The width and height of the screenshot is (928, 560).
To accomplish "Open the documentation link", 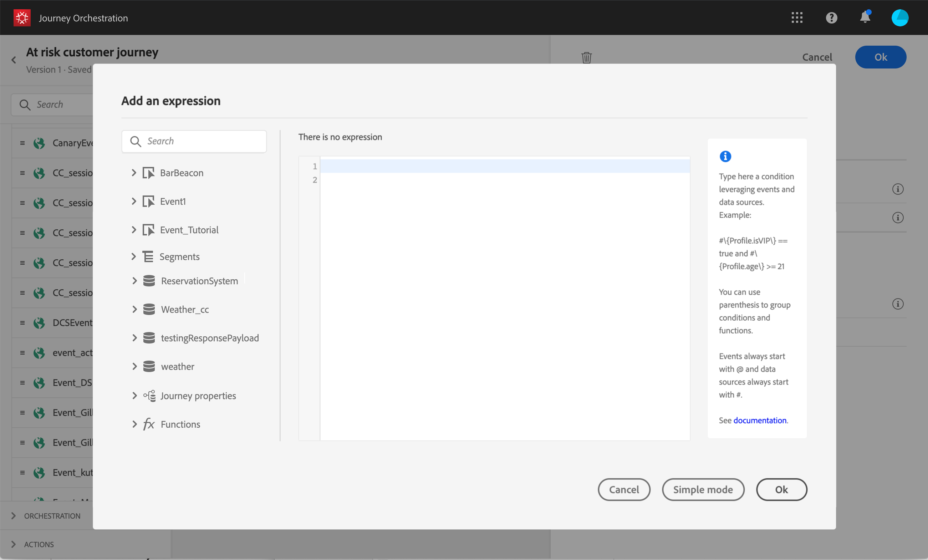I will tap(760, 420).
